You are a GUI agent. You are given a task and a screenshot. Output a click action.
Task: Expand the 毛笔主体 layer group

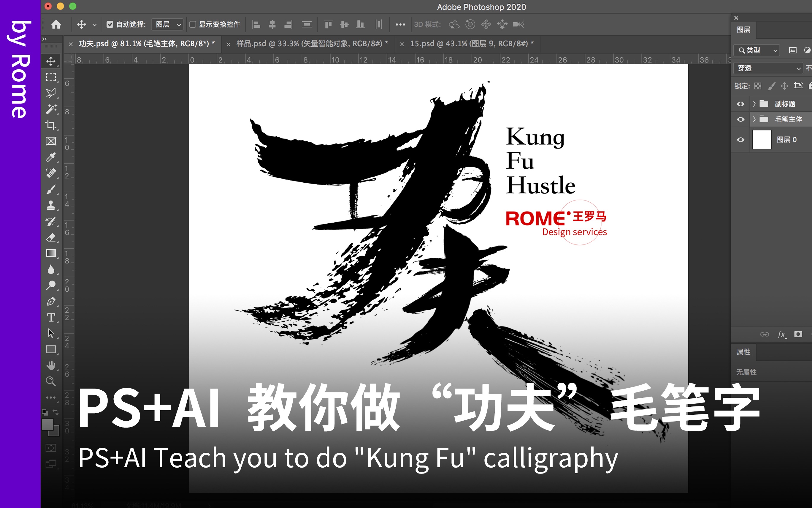(x=754, y=119)
